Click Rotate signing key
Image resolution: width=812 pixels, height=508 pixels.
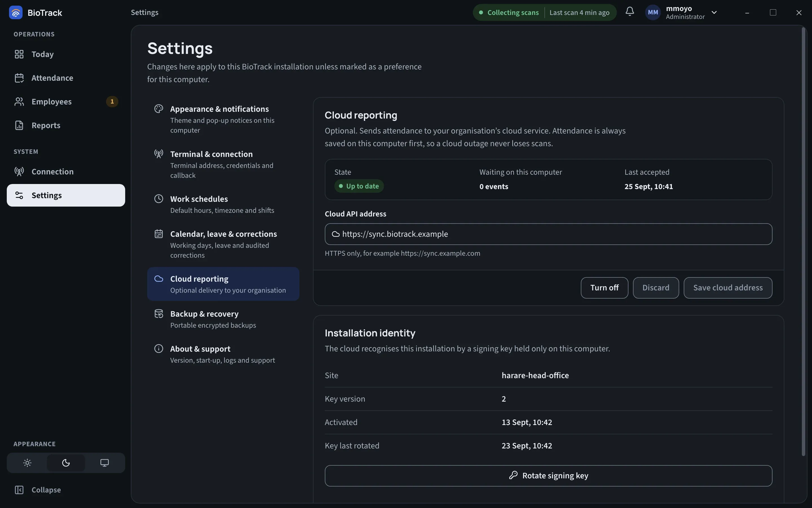tap(548, 476)
